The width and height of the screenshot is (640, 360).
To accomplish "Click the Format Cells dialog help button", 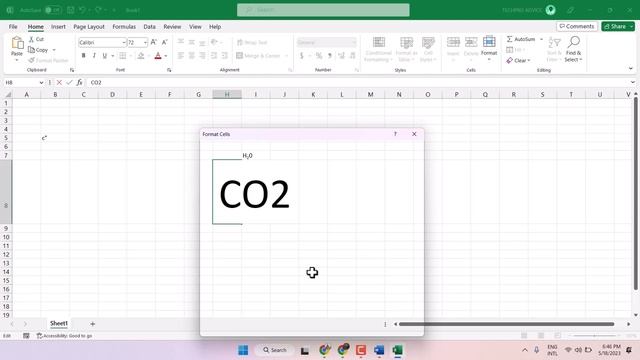I will pos(395,134).
